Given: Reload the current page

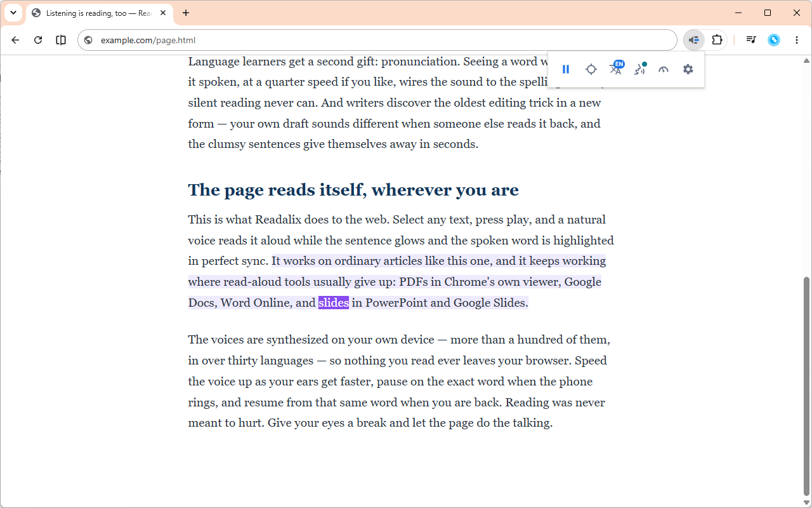Looking at the screenshot, I should (38, 40).
